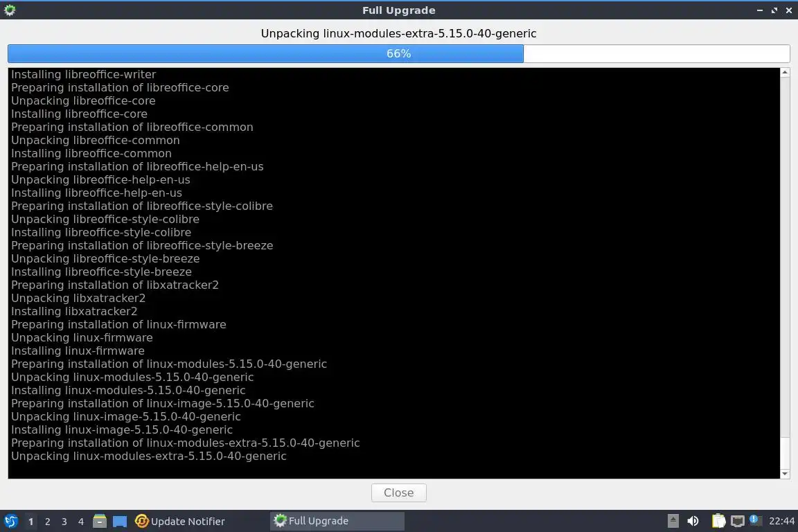
Task: Click 'Preparing installation of linux-modules-5.15.0-40-generic' line
Action: (169, 364)
